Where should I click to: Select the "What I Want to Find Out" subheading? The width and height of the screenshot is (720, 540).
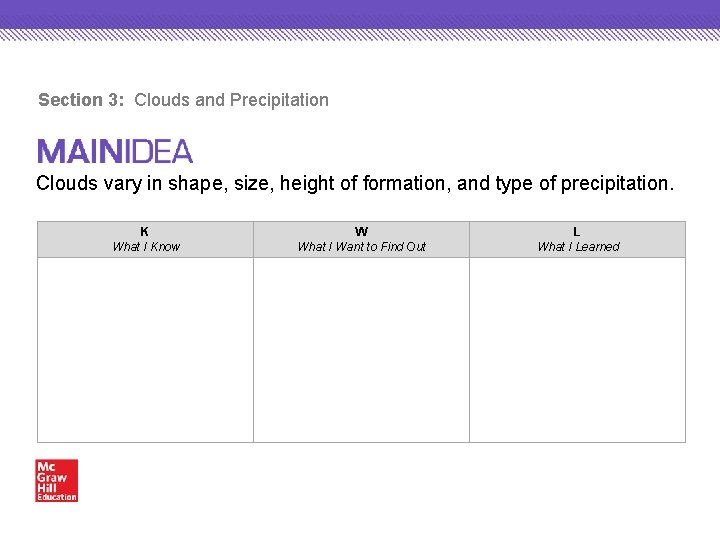click(x=361, y=247)
